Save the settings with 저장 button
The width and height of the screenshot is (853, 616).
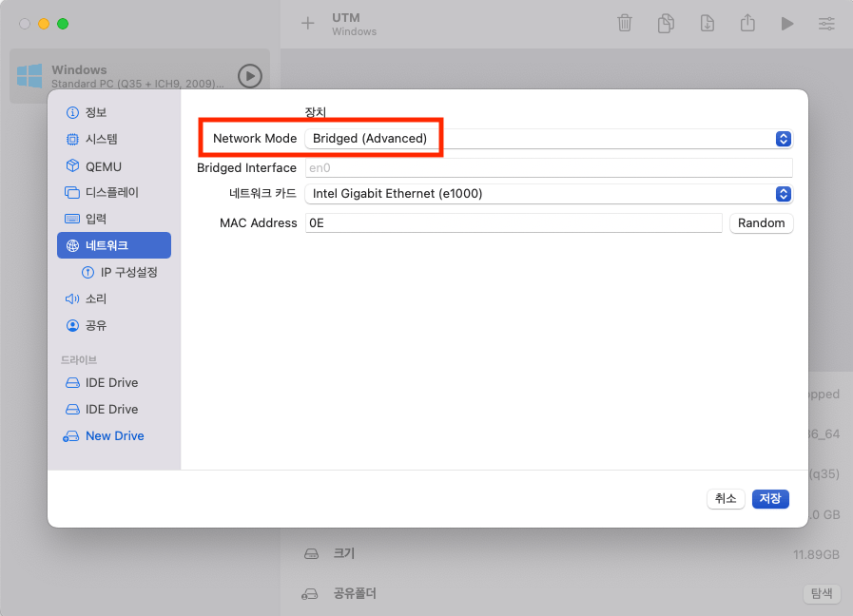click(x=770, y=498)
